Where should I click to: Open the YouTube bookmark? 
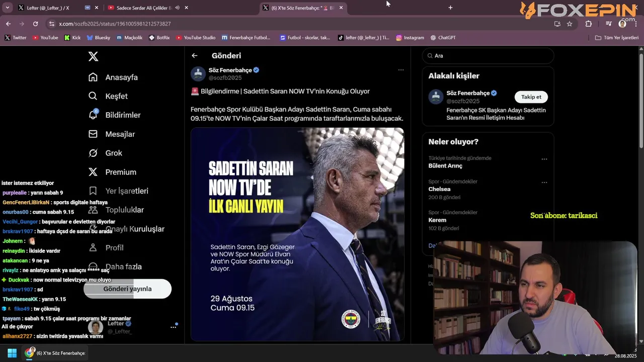[45, 38]
